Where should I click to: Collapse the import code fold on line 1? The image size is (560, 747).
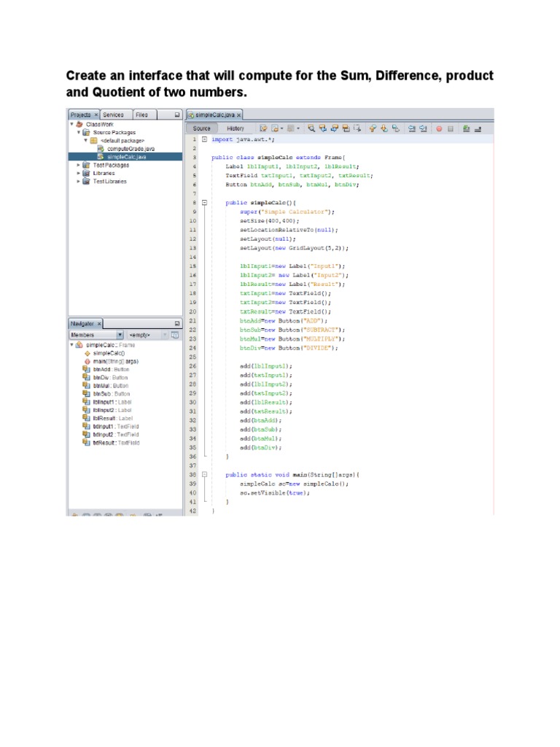pyautogui.click(x=205, y=139)
